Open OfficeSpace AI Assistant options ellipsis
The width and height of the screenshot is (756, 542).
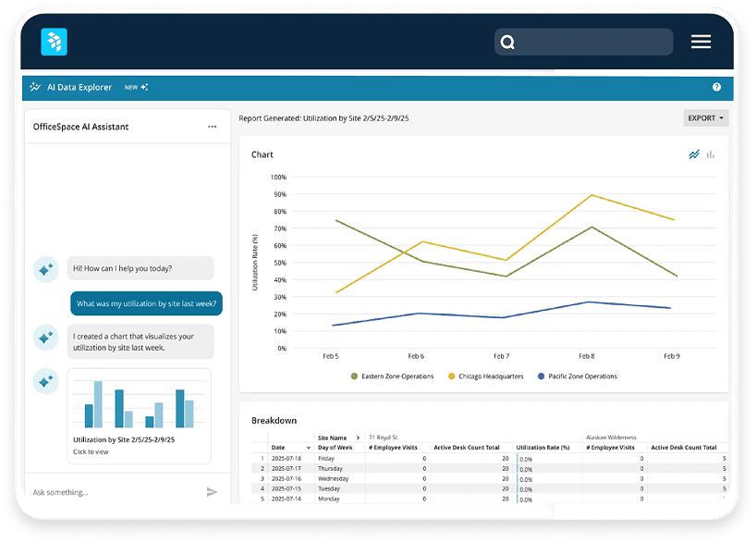(x=210, y=126)
